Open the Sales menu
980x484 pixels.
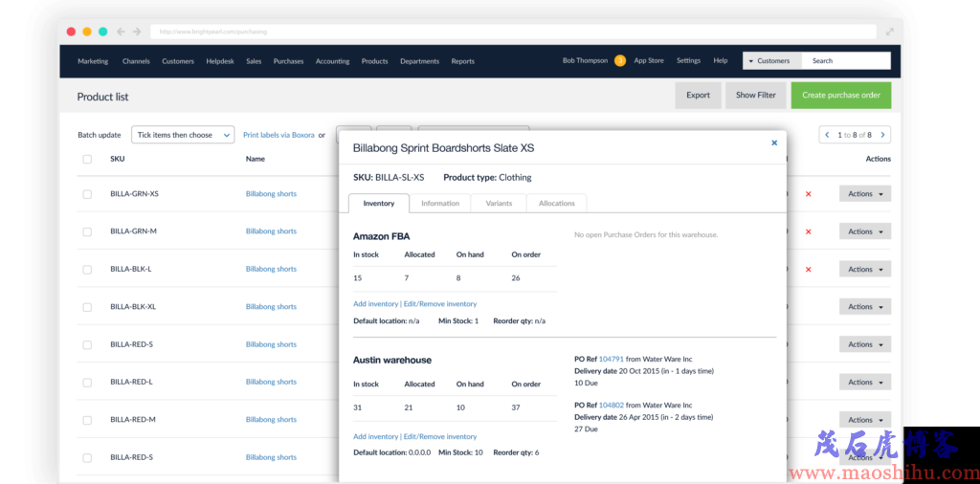pyautogui.click(x=254, y=61)
